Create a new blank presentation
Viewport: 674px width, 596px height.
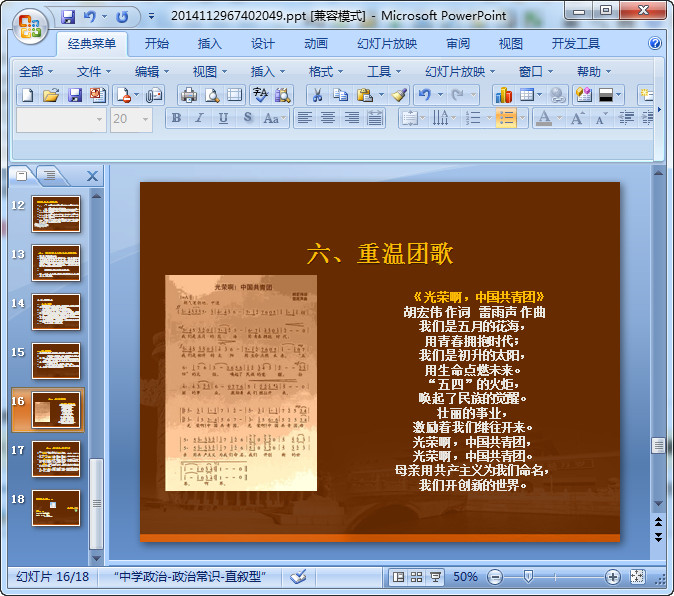tap(27, 95)
